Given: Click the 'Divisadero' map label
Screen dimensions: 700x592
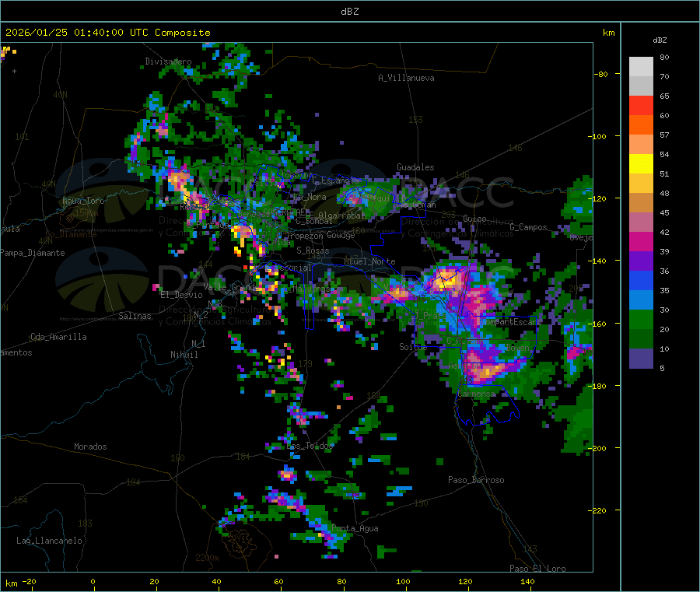Looking at the screenshot, I should 168,61.
